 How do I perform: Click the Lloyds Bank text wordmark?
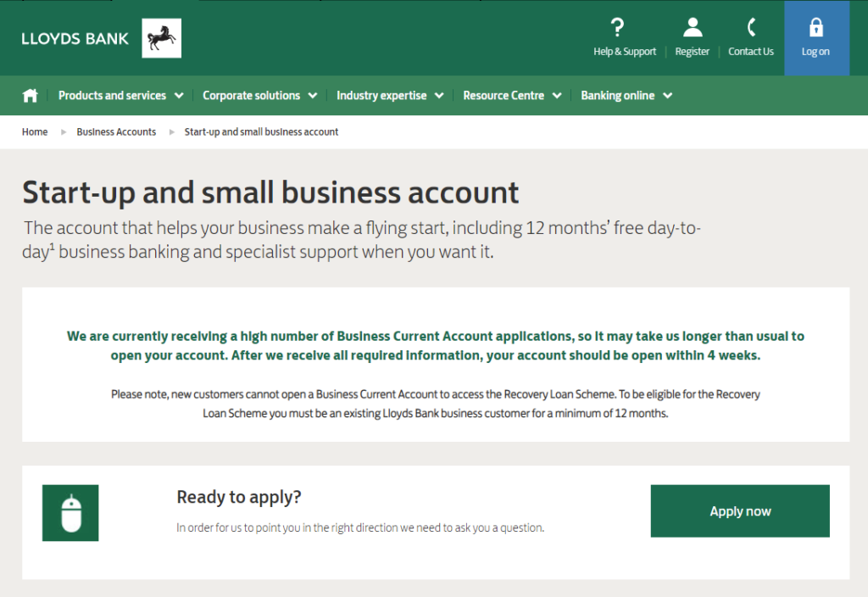pyautogui.click(x=75, y=38)
